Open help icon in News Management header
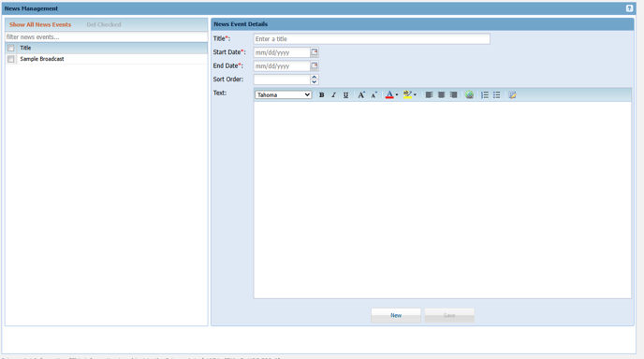The height and width of the screenshot is (359, 644). 629,8
